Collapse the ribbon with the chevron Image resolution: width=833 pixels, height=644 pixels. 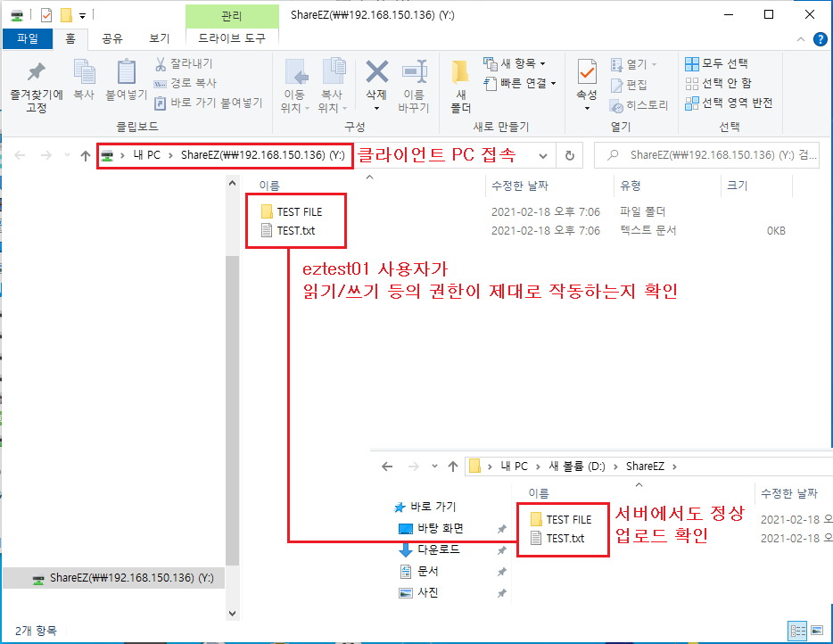[801, 38]
